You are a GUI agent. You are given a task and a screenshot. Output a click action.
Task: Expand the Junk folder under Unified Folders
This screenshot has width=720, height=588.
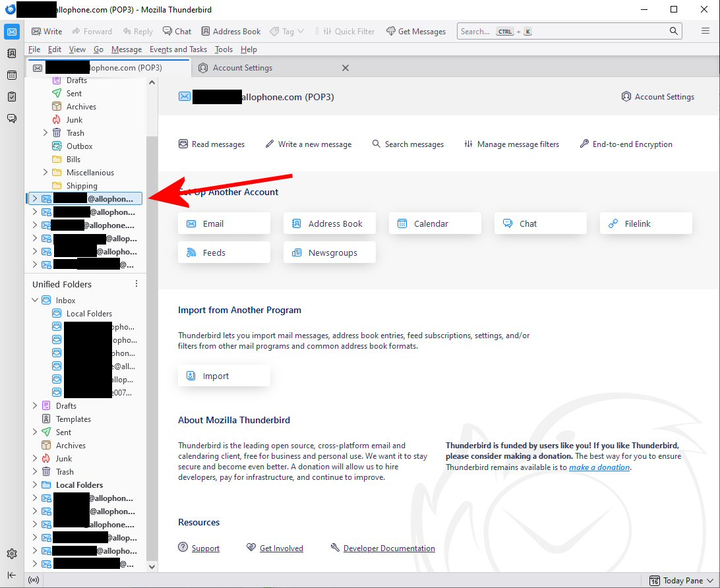(34, 459)
